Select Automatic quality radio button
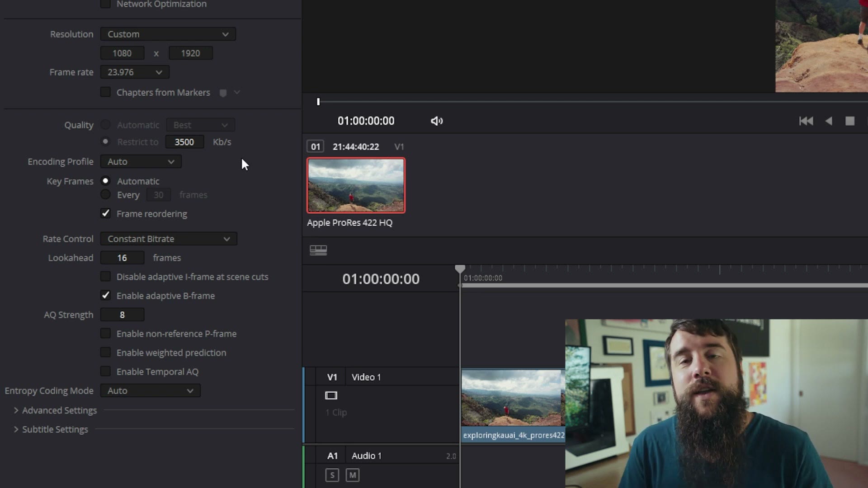868x488 pixels. (x=105, y=125)
